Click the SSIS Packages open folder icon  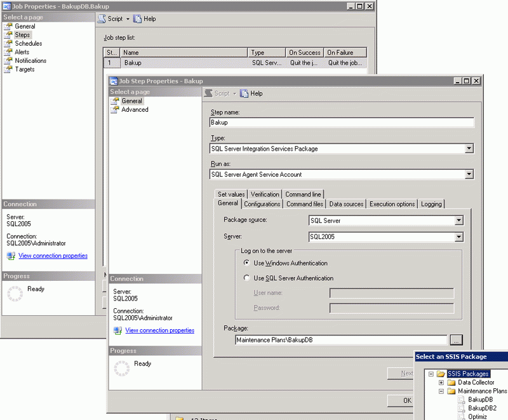(x=441, y=374)
